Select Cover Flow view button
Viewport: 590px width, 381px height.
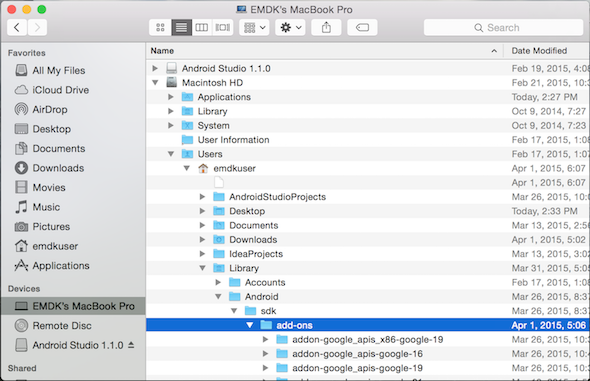point(223,27)
